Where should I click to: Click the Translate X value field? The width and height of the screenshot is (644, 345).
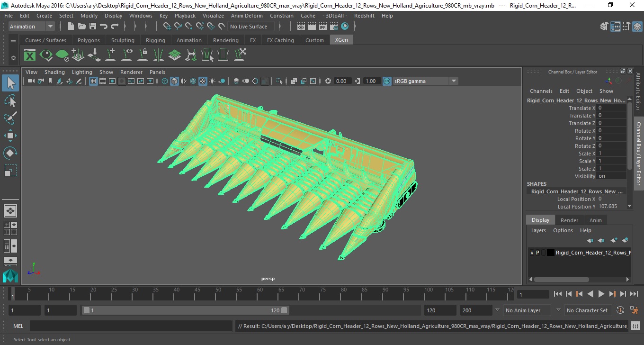click(612, 108)
